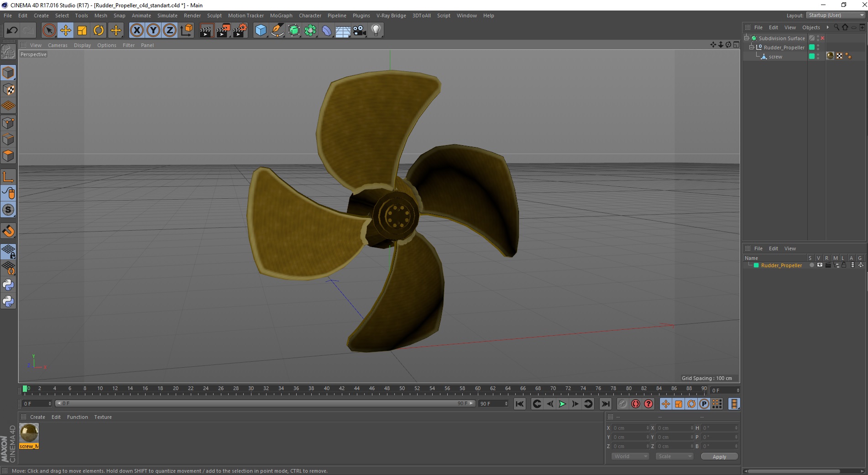Activate the Move tool in toolbar
The height and width of the screenshot is (475, 868).
(x=65, y=31)
